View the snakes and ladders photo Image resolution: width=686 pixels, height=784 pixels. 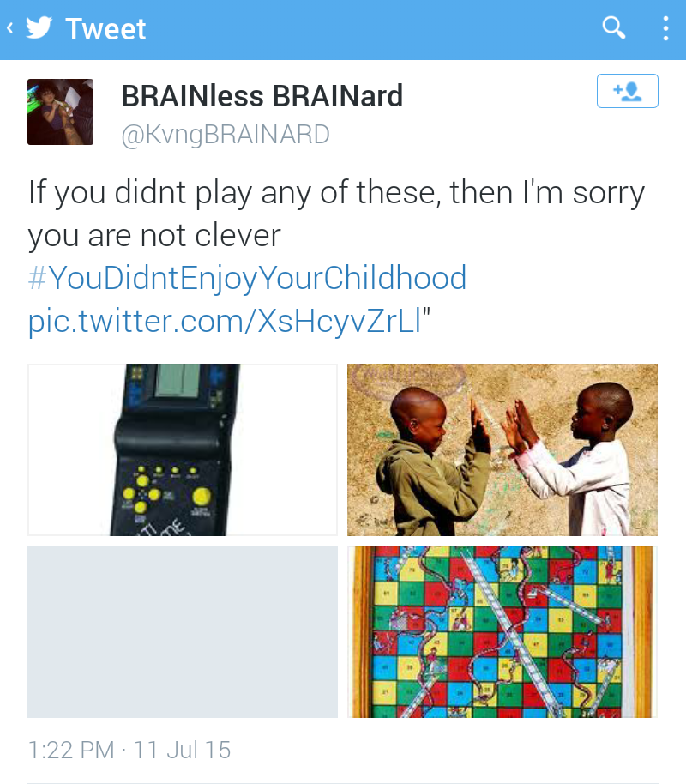[502, 632]
